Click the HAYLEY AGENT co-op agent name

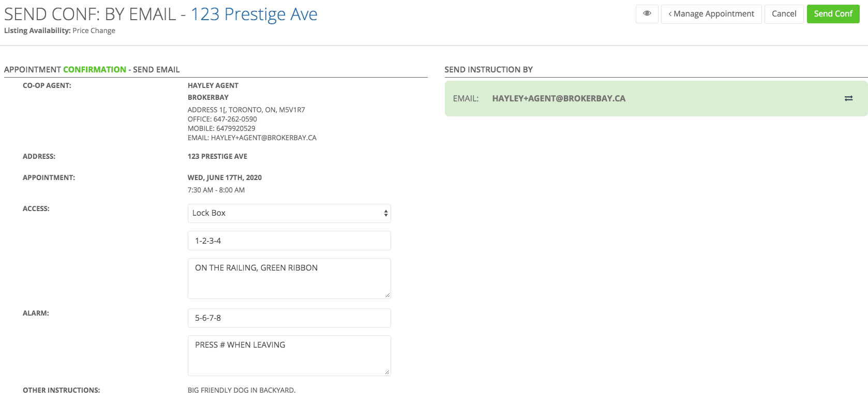(x=213, y=85)
